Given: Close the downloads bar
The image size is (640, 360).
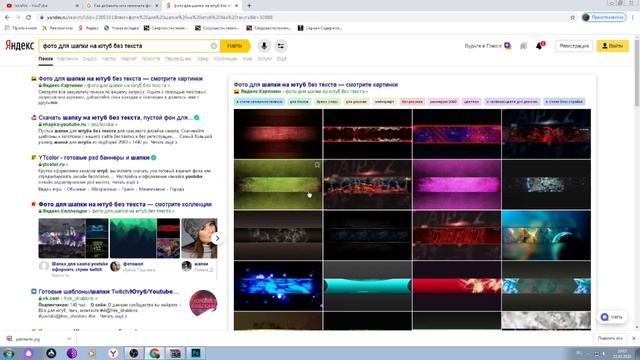Looking at the screenshot, I should pos(633,338).
